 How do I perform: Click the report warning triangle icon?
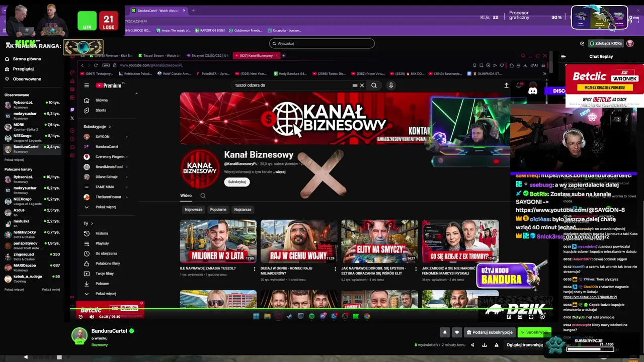pos(497,345)
